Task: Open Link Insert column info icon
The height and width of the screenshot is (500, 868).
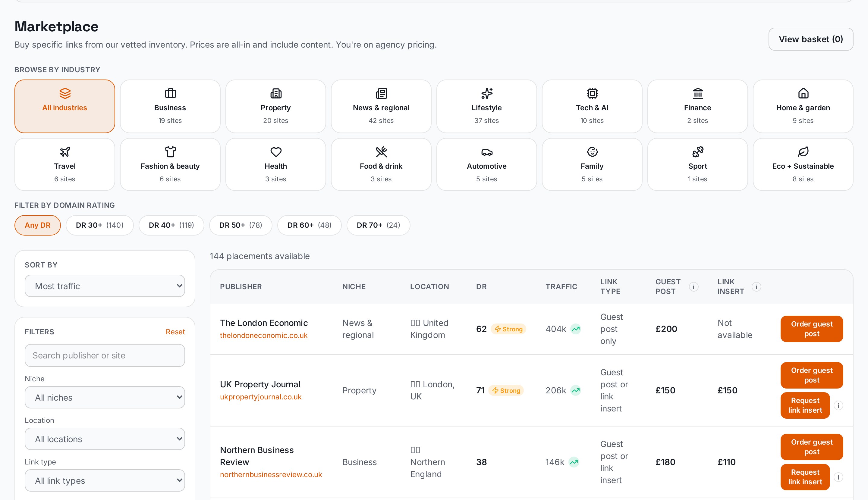Action: pyautogui.click(x=756, y=287)
